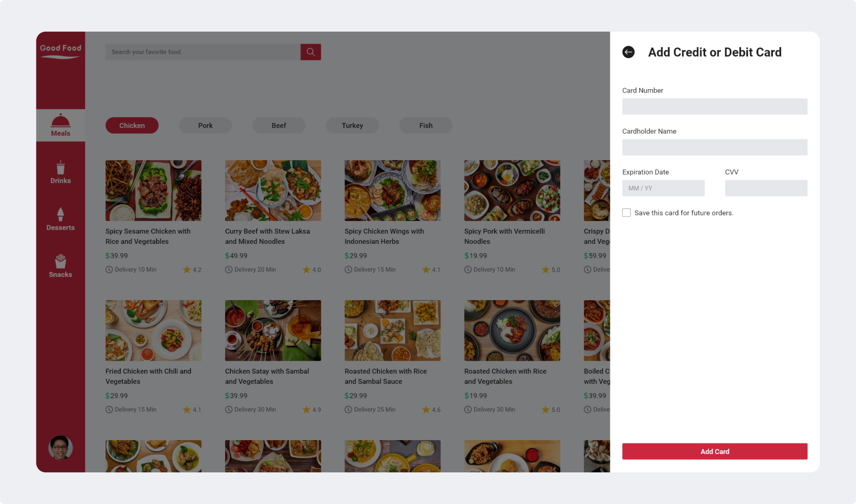856x504 pixels.
Task: Select the Pork category tab
Action: [x=205, y=125]
